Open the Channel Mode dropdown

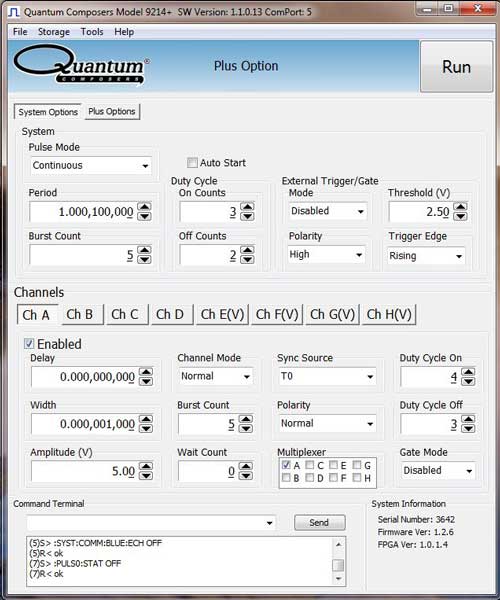pyautogui.click(x=215, y=377)
